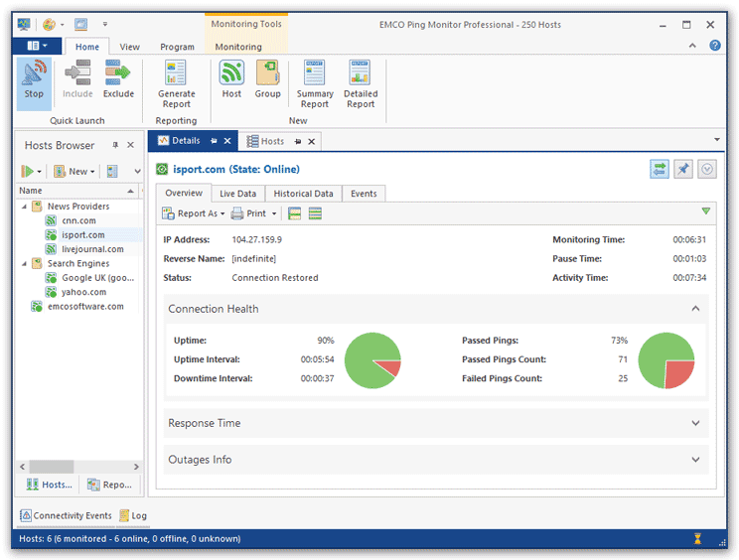Image resolution: width=739 pixels, height=560 pixels.
Task: Select emcosoftware.com in the hosts tree
Action: click(x=85, y=307)
